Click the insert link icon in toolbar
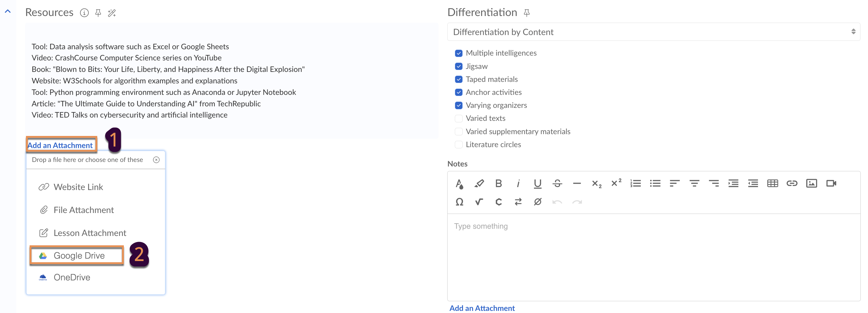This screenshot has height=313, width=868. pyautogui.click(x=792, y=183)
